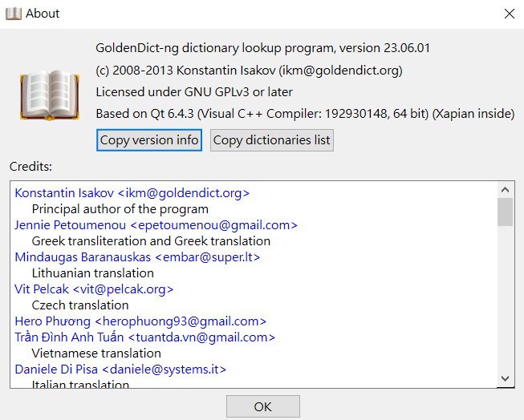Screen dimensions: 524x420
Task: Click Copy dictionaries list button
Action: (272, 140)
